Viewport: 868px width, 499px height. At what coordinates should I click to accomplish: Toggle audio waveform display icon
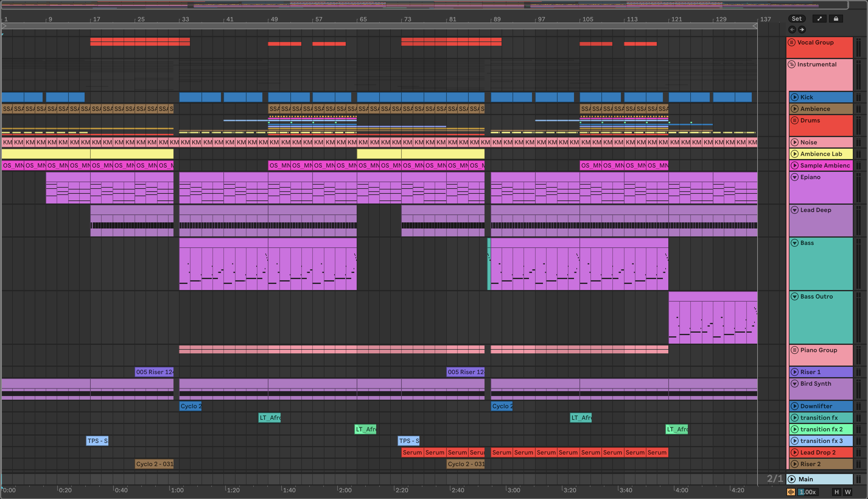pos(791,492)
